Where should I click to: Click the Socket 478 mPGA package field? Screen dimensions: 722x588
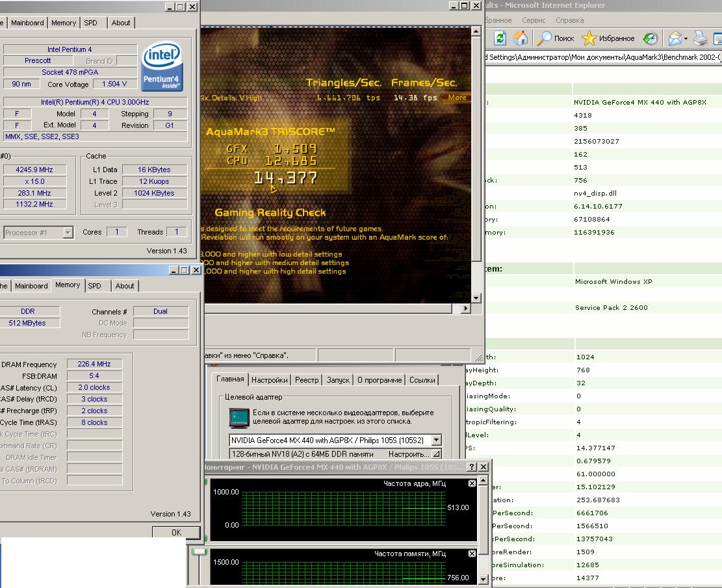pyautogui.click(x=70, y=72)
